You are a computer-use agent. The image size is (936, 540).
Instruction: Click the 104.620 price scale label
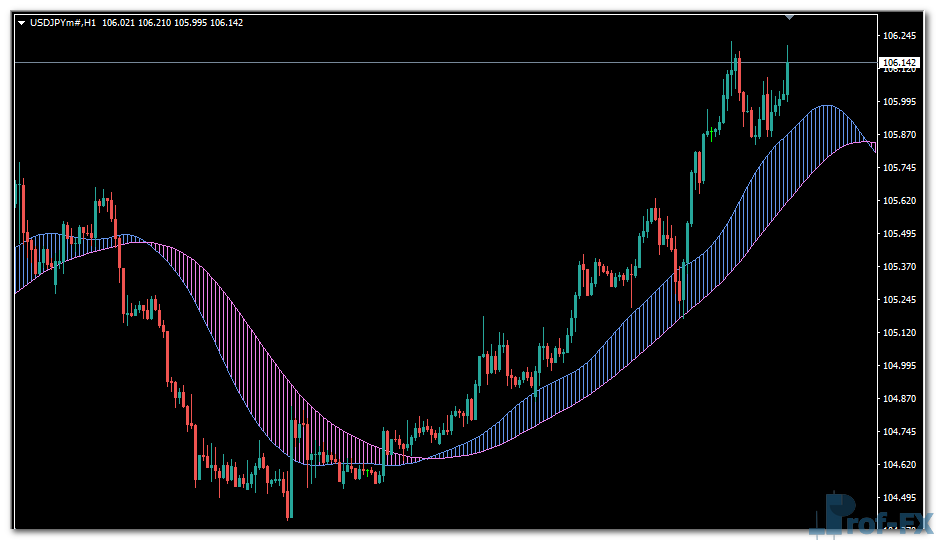[x=900, y=465]
